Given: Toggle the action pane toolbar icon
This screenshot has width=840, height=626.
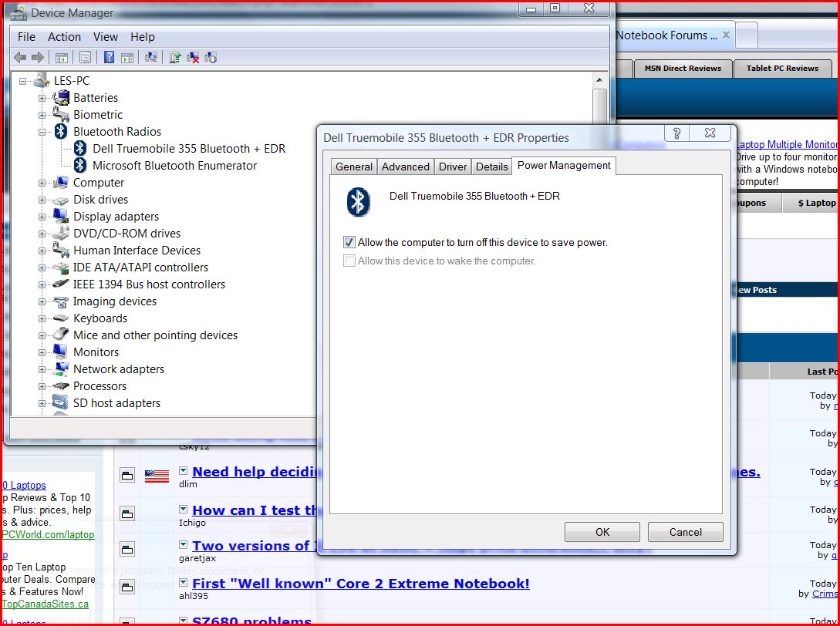Looking at the screenshot, I should point(127,57).
